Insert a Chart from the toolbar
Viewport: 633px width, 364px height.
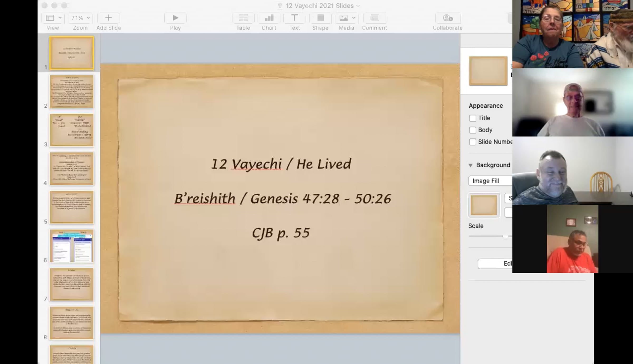coord(269,18)
